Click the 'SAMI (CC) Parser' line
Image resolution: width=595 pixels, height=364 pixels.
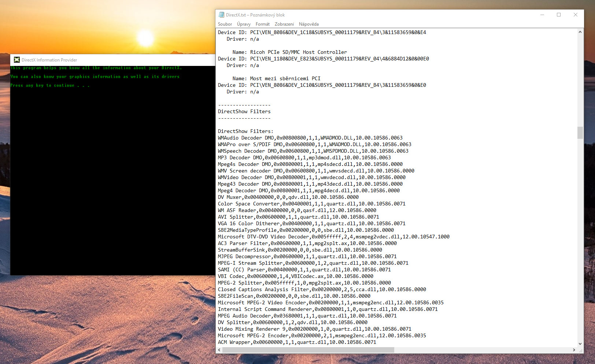click(304, 270)
